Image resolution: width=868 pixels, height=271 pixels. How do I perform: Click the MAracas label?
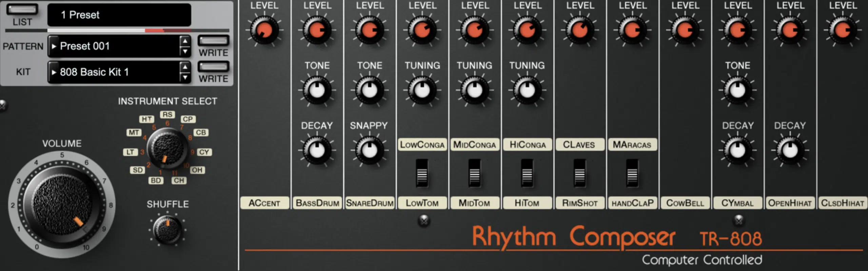(x=632, y=144)
